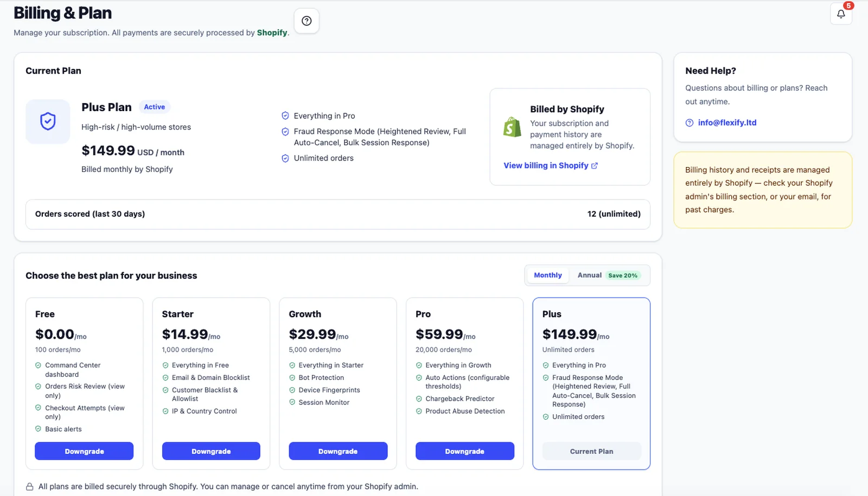Click the info@flexify.ltd email link
The height and width of the screenshot is (496, 868).
coord(727,123)
